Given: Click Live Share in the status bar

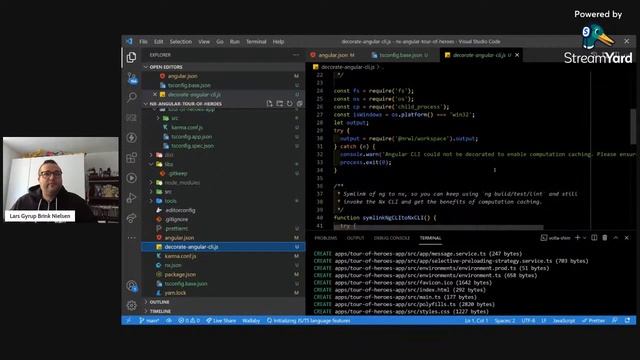Looking at the screenshot, I should (x=221, y=321).
